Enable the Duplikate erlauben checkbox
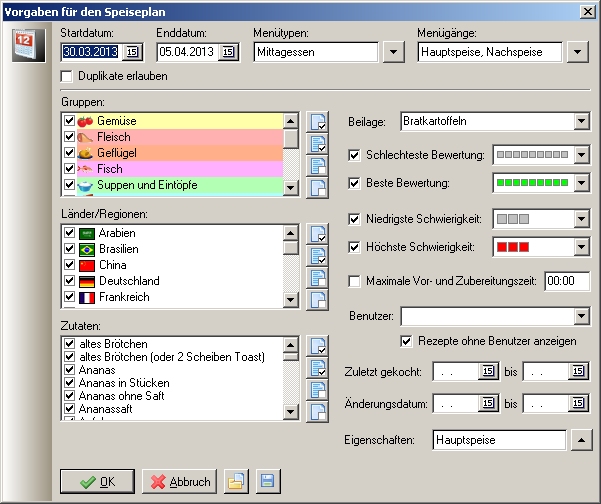The width and height of the screenshot is (601, 504). [x=68, y=76]
